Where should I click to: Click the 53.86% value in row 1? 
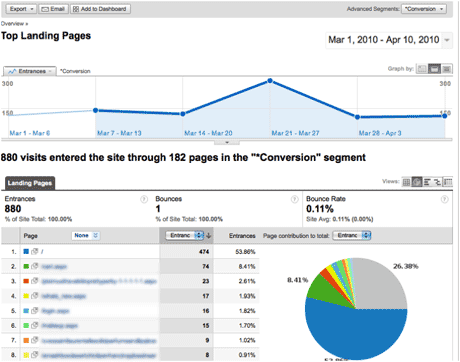tap(245, 252)
